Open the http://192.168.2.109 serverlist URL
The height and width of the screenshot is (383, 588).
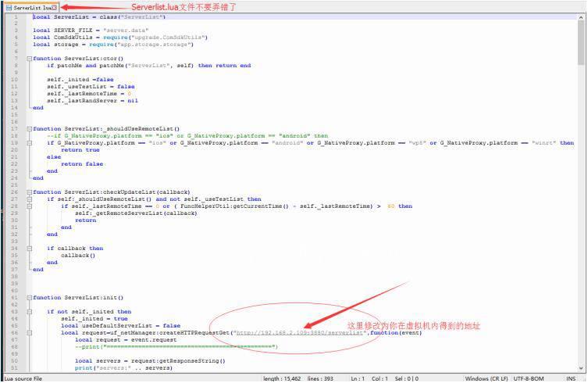pyautogui.click(x=301, y=332)
